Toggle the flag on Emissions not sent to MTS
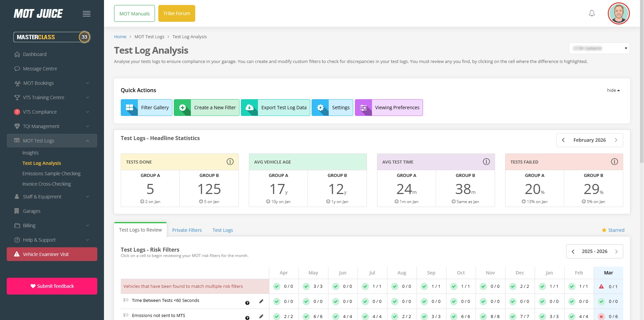644x320 pixels. pyautogui.click(x=126, y=315)
